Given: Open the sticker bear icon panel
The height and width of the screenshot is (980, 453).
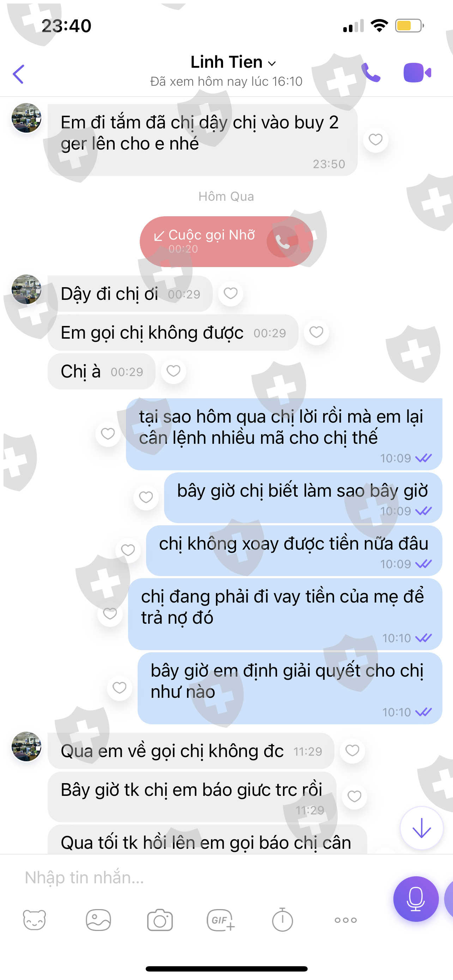Looking at the screenshot, I should [34, 920].
